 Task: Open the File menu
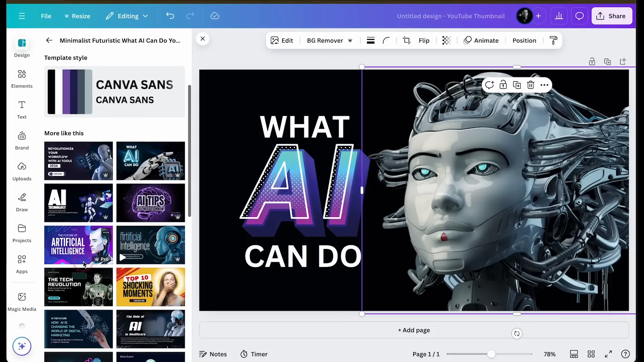pyautogui.click(x=46, y=16)
